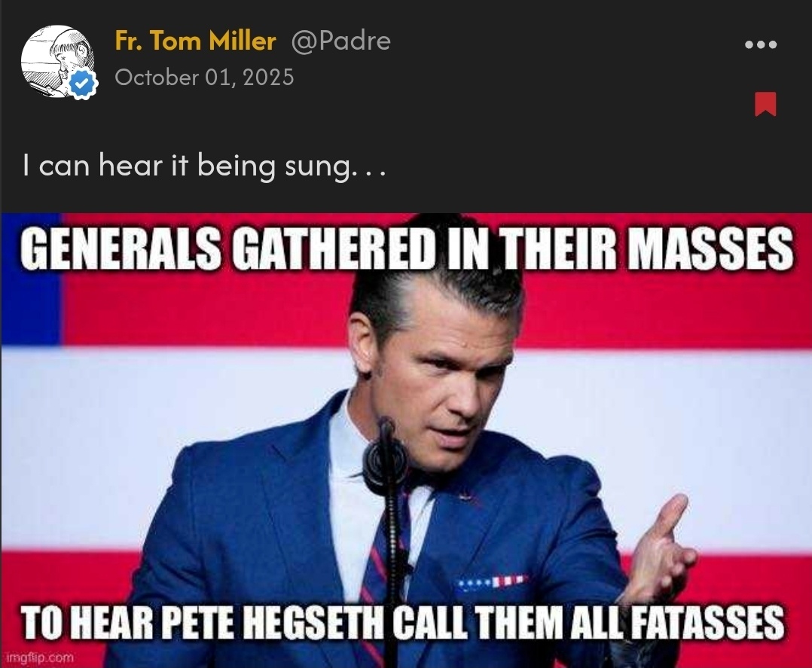
Task: Click the imgflip.com watermark on the meme
Action: (36, 657)
